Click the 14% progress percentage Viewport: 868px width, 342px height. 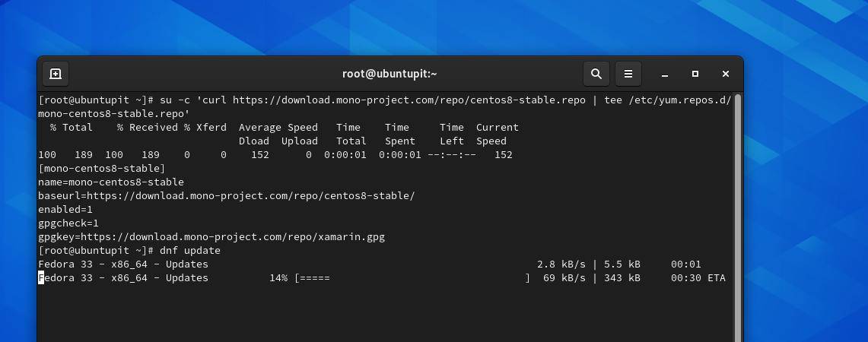point(278,278)
